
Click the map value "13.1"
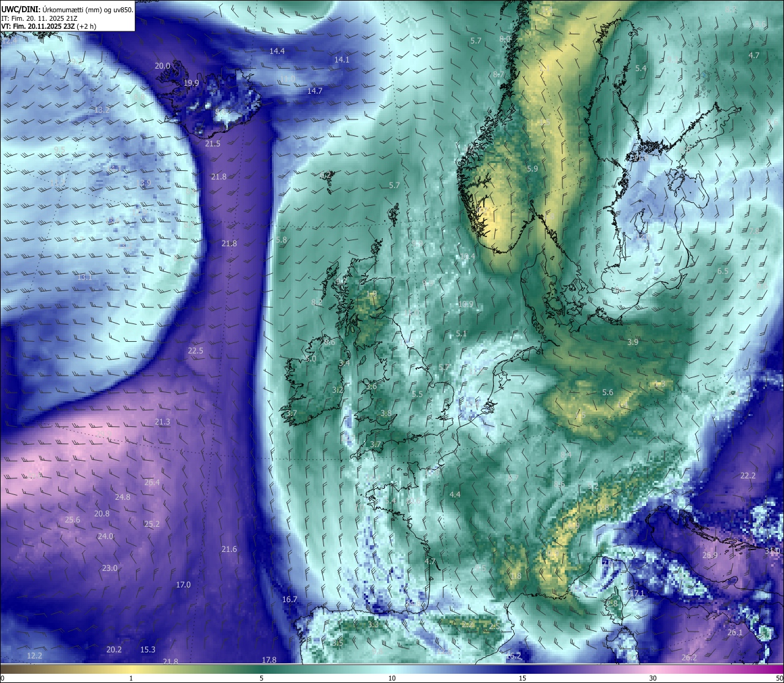pyautogui.click(x=85, y=277)
